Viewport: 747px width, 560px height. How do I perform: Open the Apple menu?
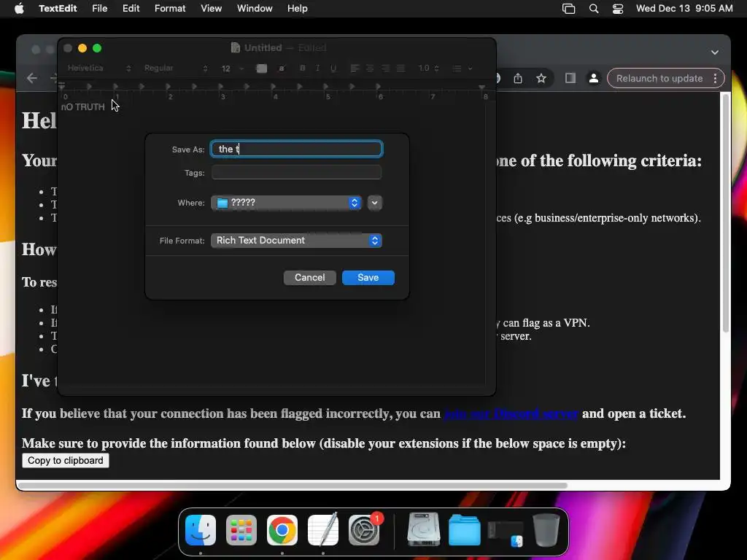click(19, 9)
